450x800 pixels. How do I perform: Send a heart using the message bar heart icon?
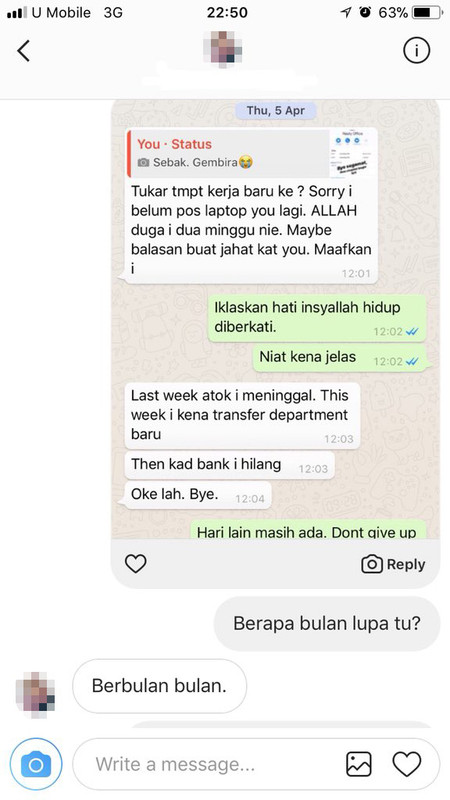click(407, 764)
